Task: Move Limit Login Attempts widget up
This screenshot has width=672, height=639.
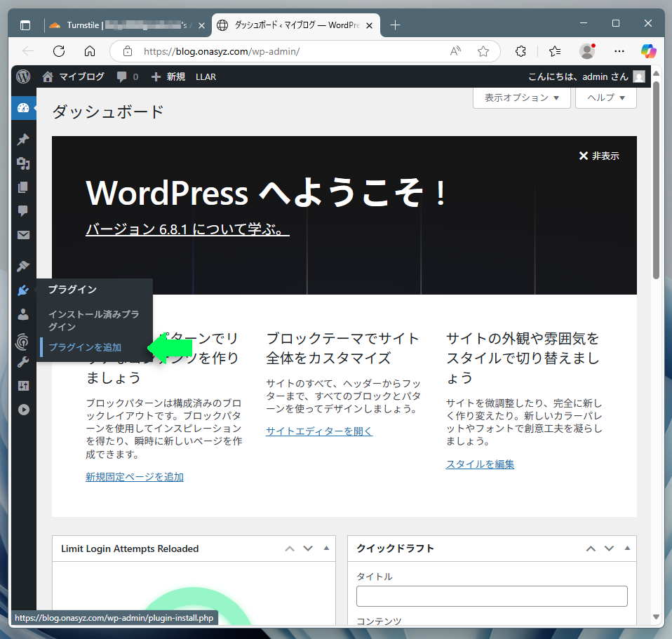Action: pyautogui.click(x=290, y=549)
